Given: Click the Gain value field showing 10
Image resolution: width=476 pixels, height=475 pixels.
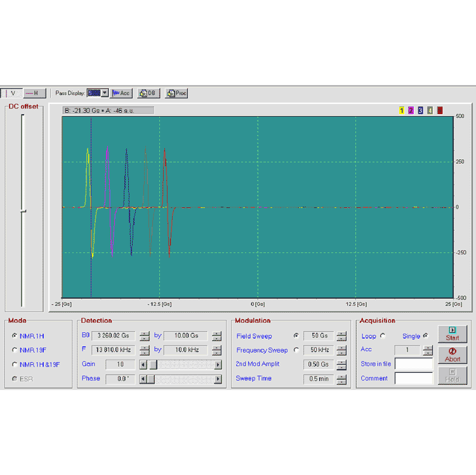Looking at the screenshot, I should click(x=120, y=364).
